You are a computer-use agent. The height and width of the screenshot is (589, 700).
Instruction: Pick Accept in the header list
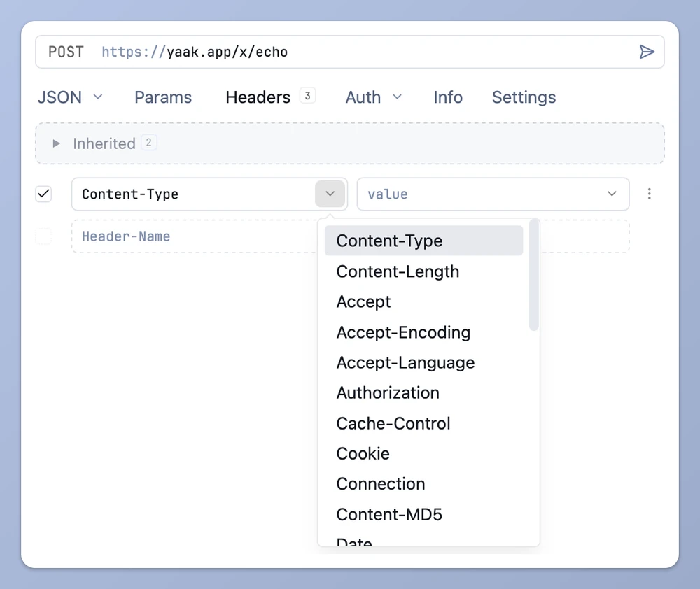coord(423,301)
